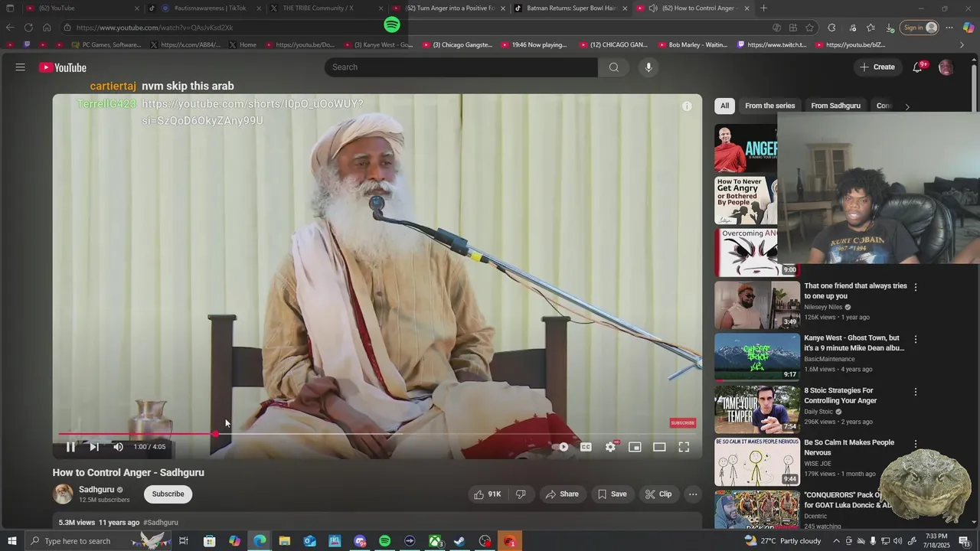This screenshot has height=551, width=980.
Task: Open Sadhguru channel avatar
Action: tap(63, 494)
